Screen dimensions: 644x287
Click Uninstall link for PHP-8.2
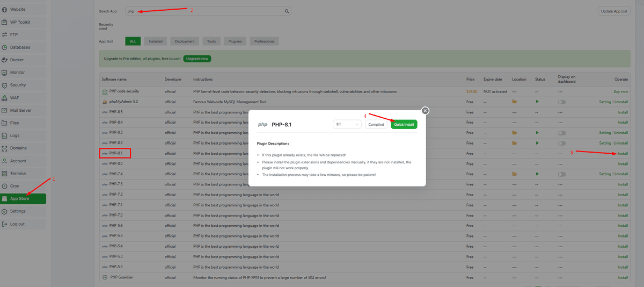click(x=621, y=143)
